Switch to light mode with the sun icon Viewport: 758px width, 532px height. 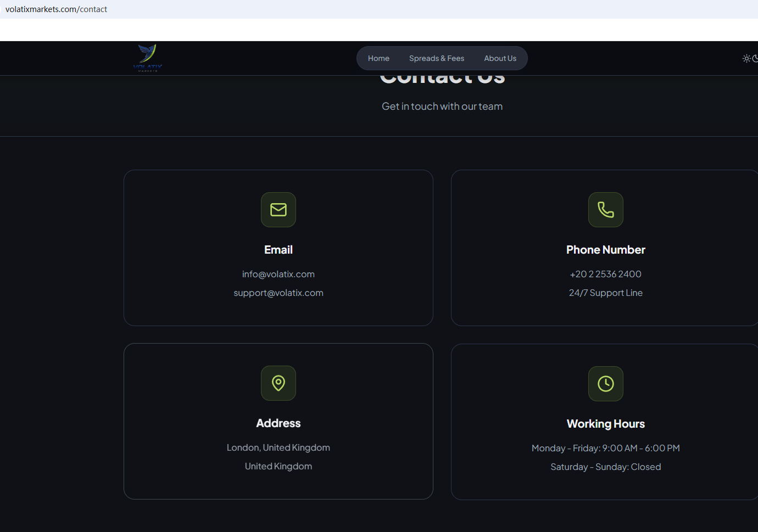click(x=746, y=58)
